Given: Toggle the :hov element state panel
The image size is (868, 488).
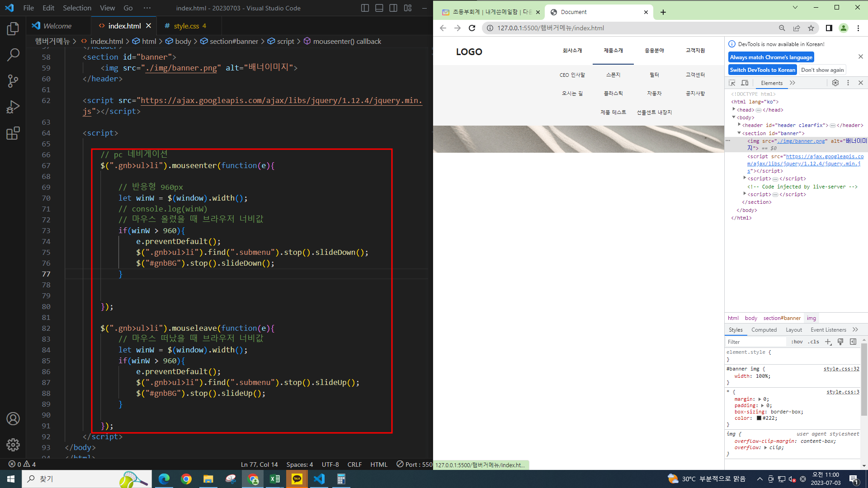Looking at the screenshot, I should 797,342.
